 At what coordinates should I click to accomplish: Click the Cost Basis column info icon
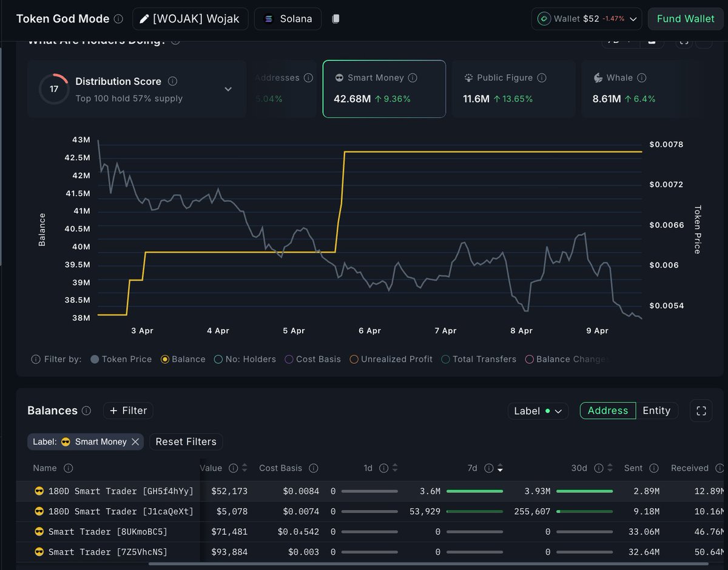[314, 468]
